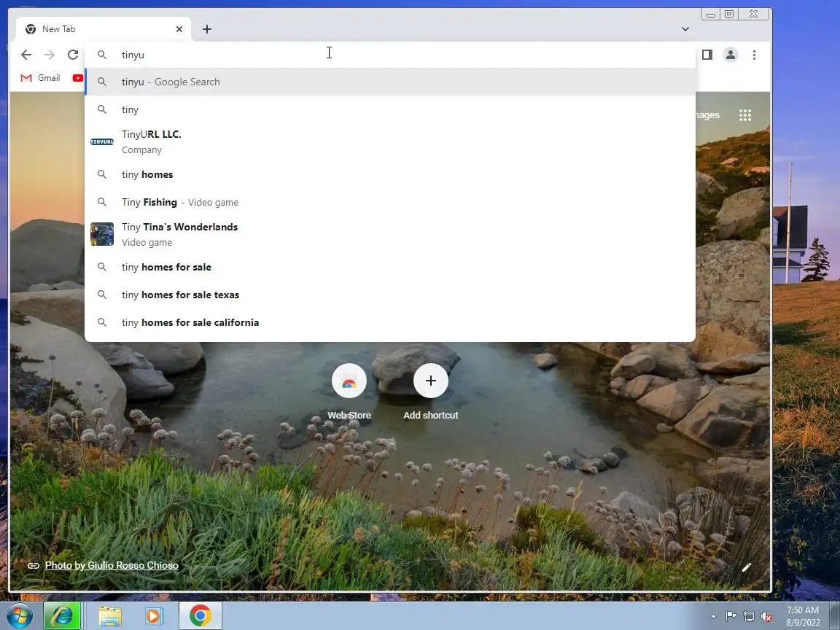This screenshot has width=840, height=630.
Task: Toggle the side panel icon
Action: 707,55
